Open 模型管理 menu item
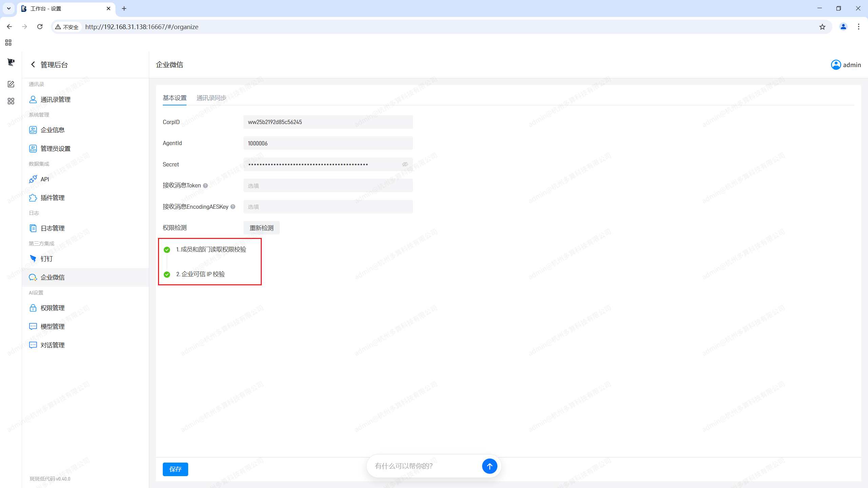The height and width of the screenshot is (488, 868). 85,326
